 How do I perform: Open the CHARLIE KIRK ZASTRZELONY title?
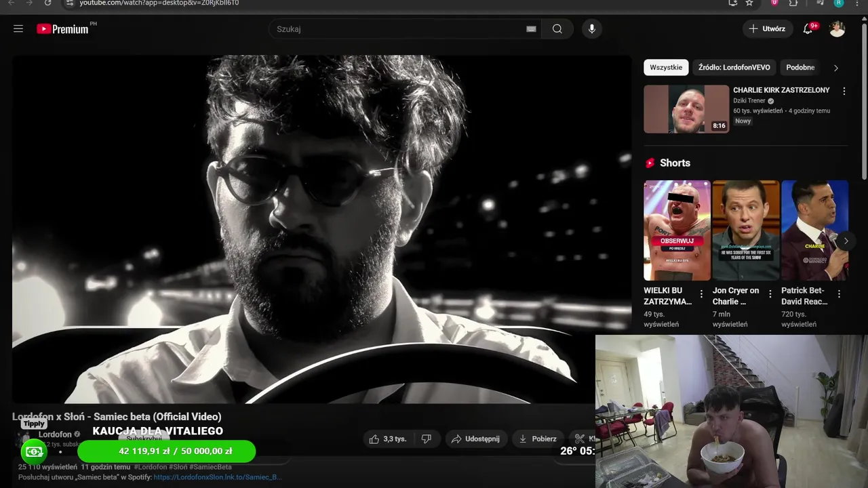[x=781, y=90]
